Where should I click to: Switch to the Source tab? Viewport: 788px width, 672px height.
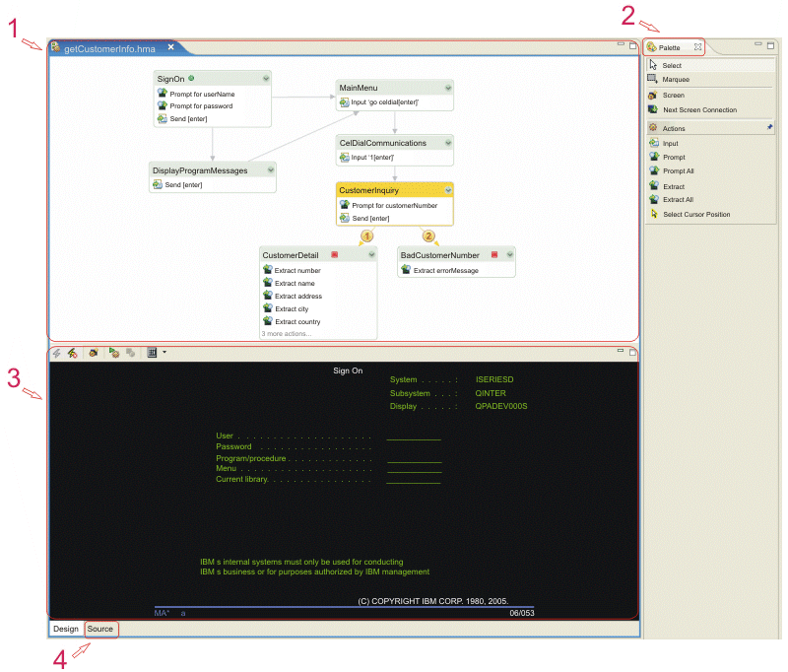(101, 629)
